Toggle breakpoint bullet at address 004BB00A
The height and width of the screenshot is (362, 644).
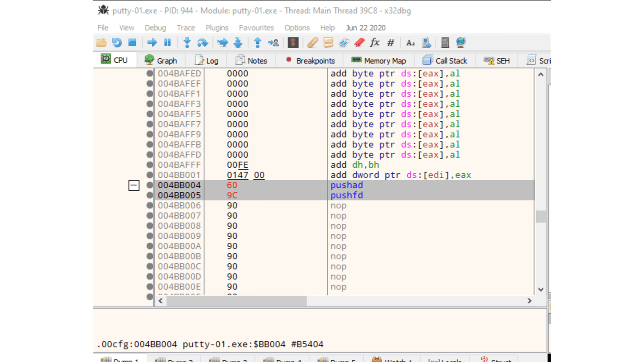point(150,246)
